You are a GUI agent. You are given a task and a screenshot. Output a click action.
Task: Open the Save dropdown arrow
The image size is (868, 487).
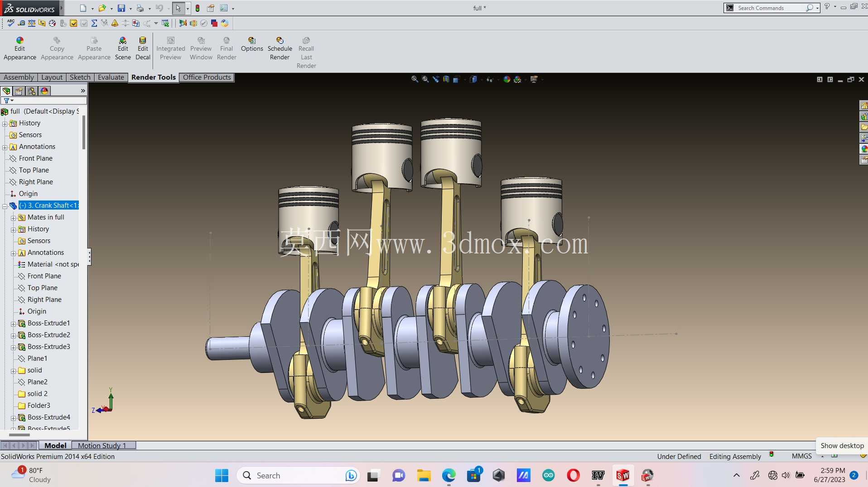130,8
